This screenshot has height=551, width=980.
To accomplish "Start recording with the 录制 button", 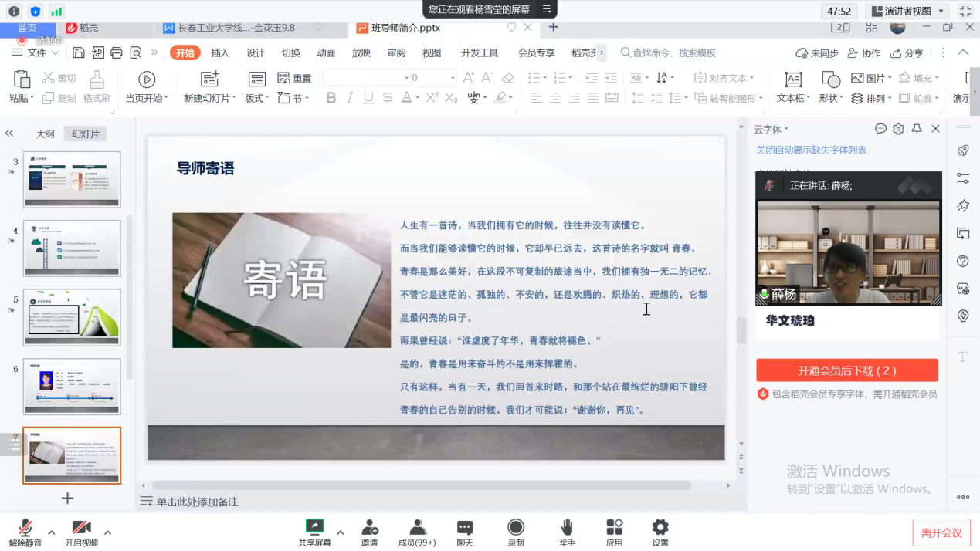I will (515, 531).
